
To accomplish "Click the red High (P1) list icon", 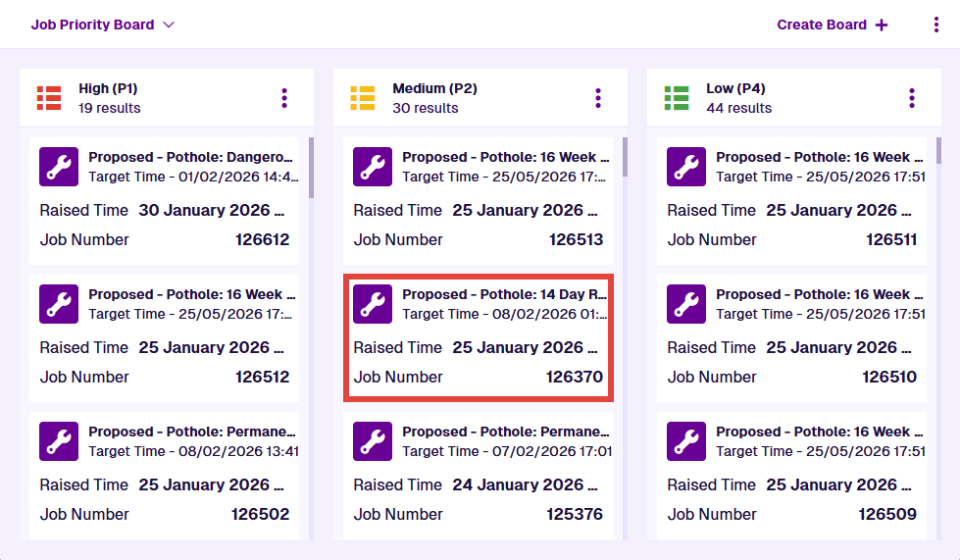I will 49,98.
